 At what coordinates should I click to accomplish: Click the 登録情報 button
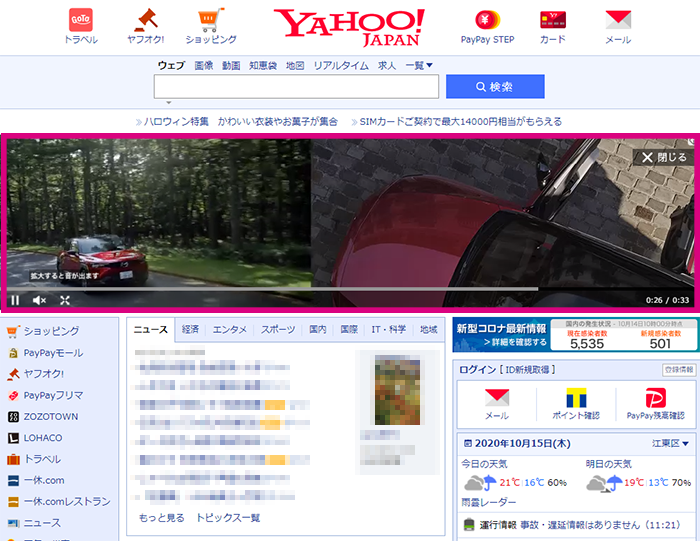(x=679, y=370)
